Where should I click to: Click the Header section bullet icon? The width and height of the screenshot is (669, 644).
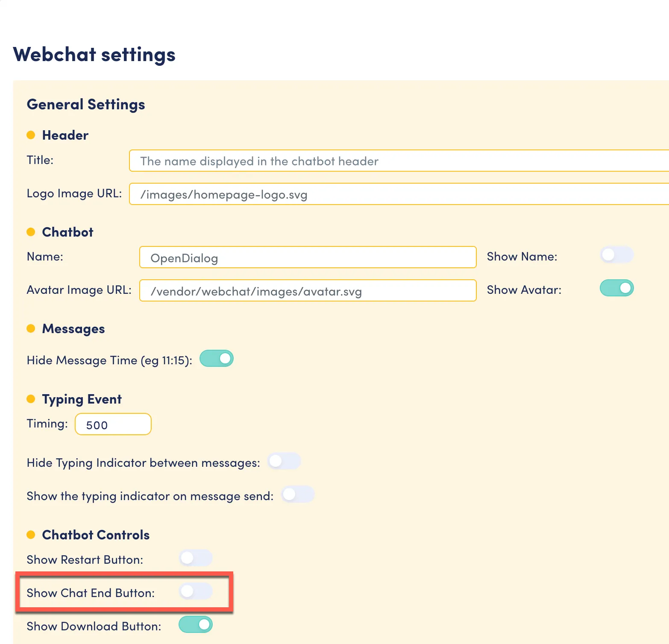31,135
